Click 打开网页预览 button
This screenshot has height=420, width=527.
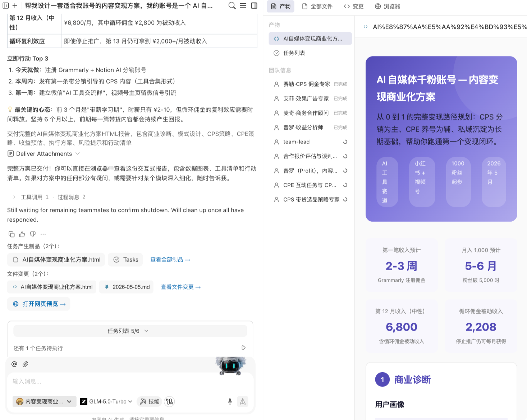point(39,304)
